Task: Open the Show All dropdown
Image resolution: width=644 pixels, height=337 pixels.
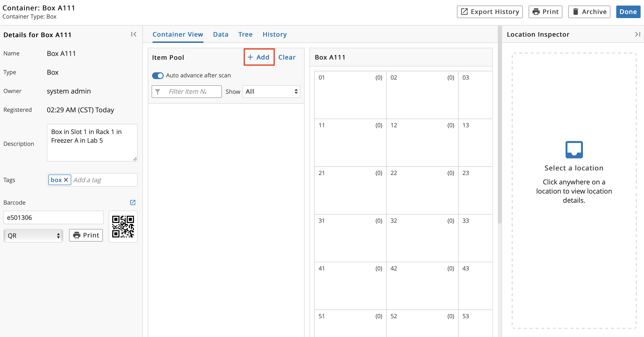Action: pos(271,92)
